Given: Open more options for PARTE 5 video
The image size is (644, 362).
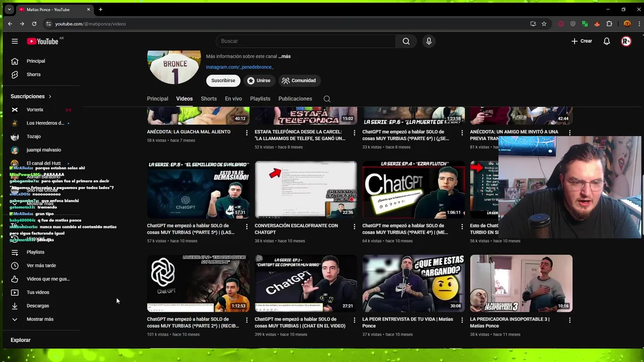Looking at the screenshot, I should (247, 227).
